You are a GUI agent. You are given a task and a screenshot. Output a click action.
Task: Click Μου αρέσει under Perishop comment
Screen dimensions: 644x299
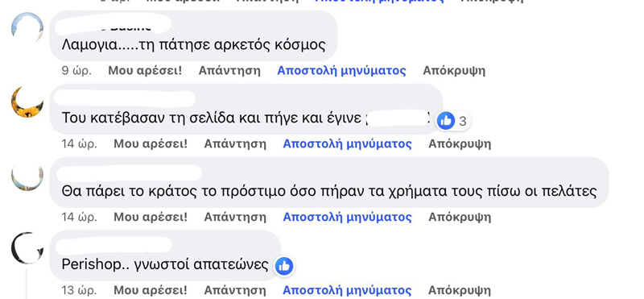[x=151, y=290]
